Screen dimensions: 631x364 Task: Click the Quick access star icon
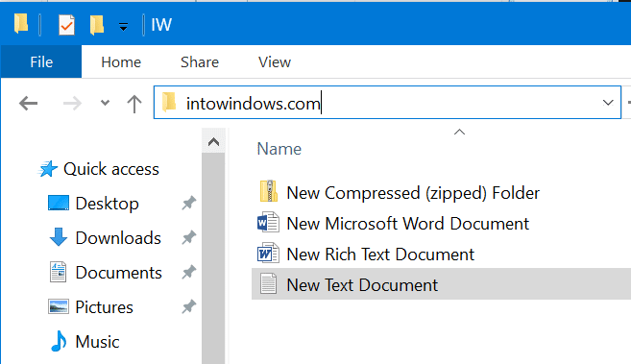coord(48,169)
